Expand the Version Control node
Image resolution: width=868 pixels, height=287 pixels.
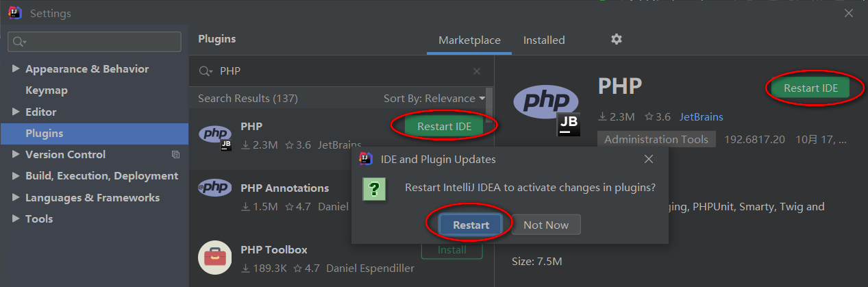click(x=16, y=155)
